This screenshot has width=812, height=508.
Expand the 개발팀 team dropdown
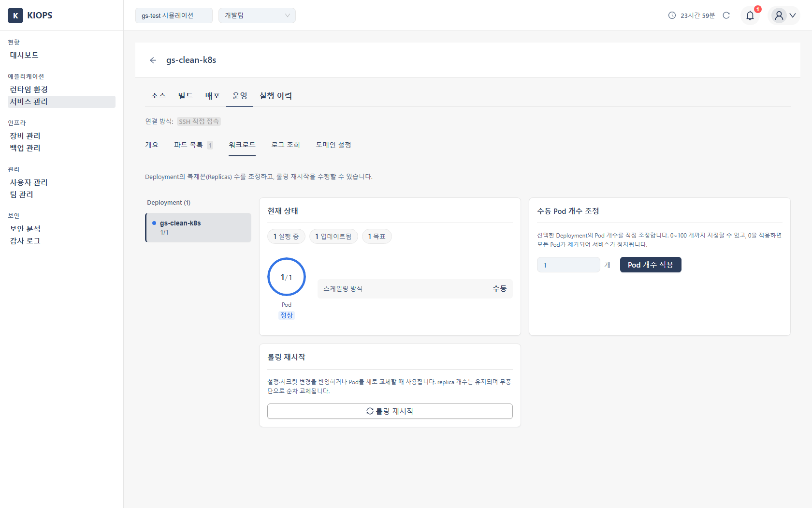coord(257,15)
